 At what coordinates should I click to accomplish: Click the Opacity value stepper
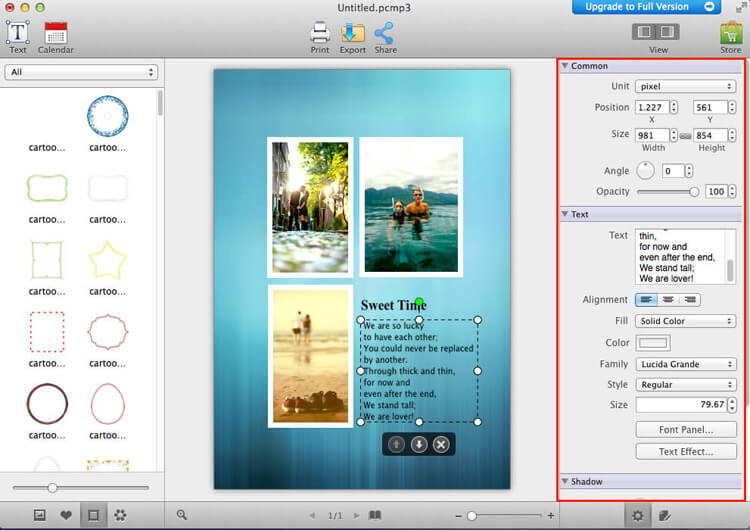pyautogui.click(x=732, y=192)
